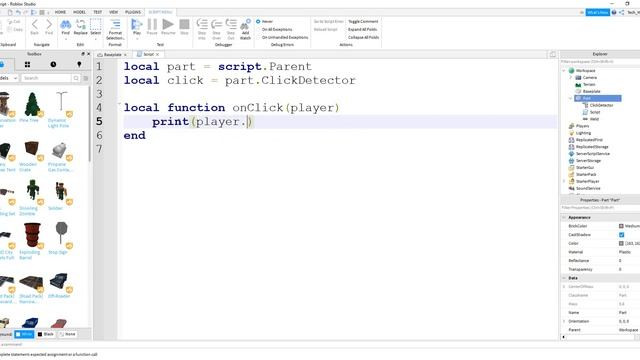Click the Pine Tree model thumbnail
The width and height of the screenshot is (640, 360).
click(x=32, y=105)
